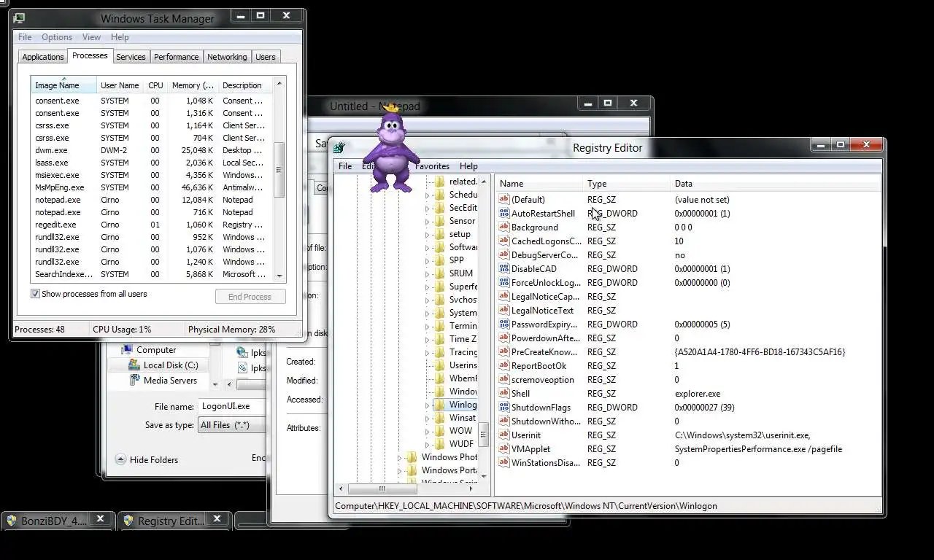934x560 pixels.
Task: Click the (Default) string value icon
Action: (503, 200)
